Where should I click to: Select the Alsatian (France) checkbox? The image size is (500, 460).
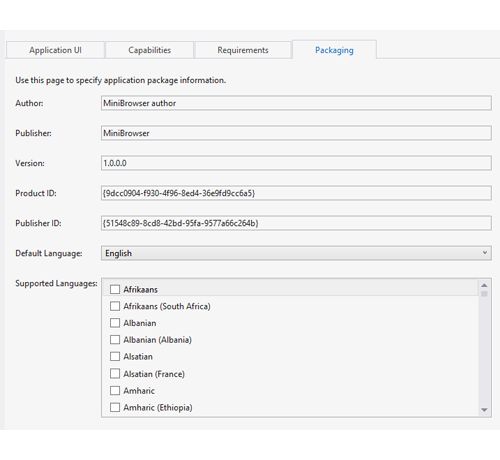(115, 373)
